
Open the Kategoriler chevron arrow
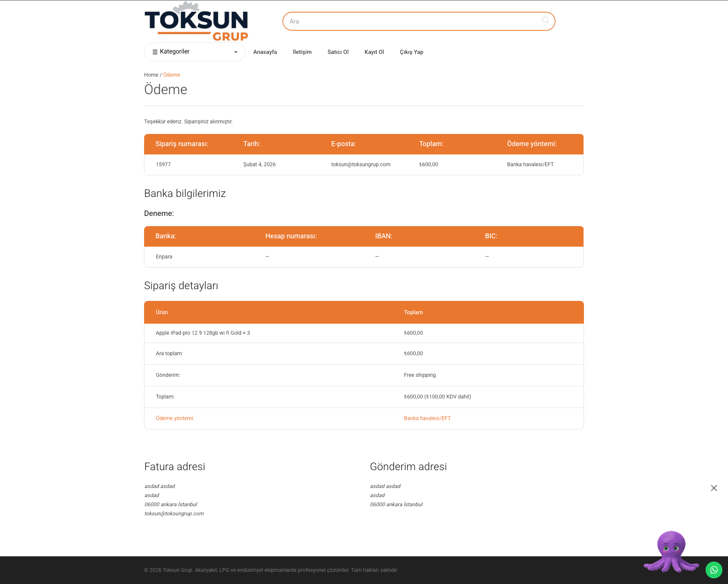pos(235,52)
